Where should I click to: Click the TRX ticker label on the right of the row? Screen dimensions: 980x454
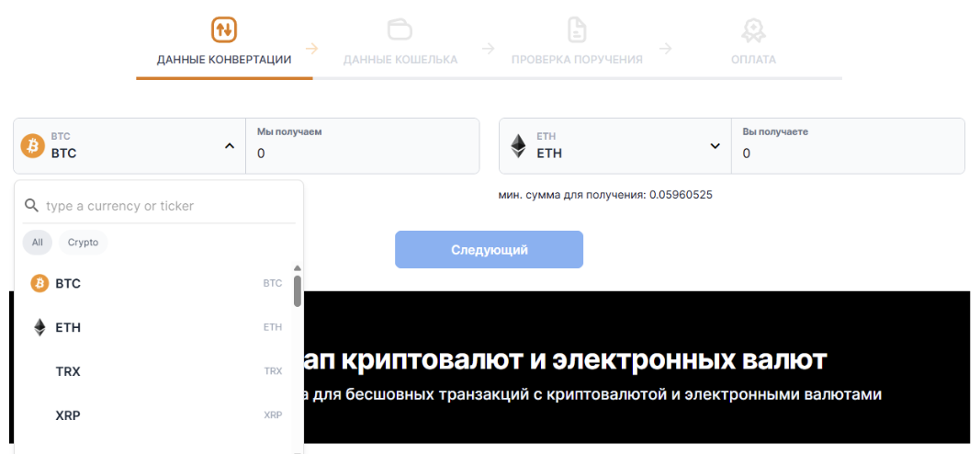tap(273, 371)
